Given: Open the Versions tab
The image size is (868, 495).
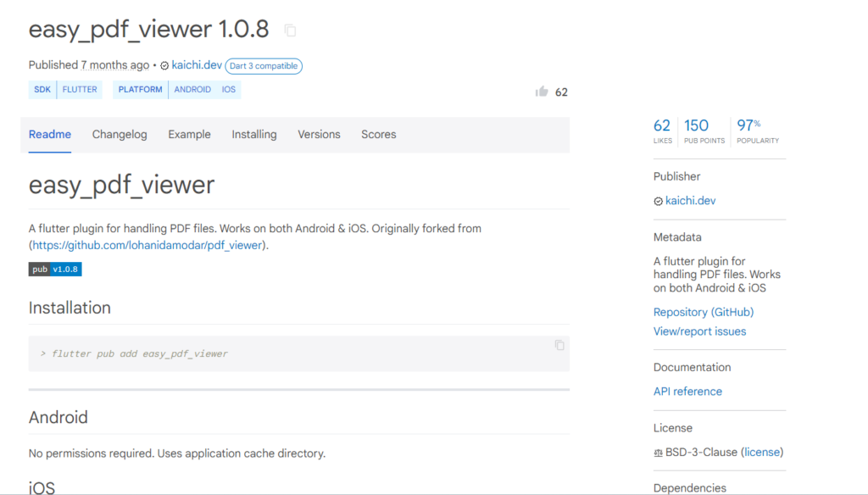Looking at the screenshot, I should tap(319, 134).
